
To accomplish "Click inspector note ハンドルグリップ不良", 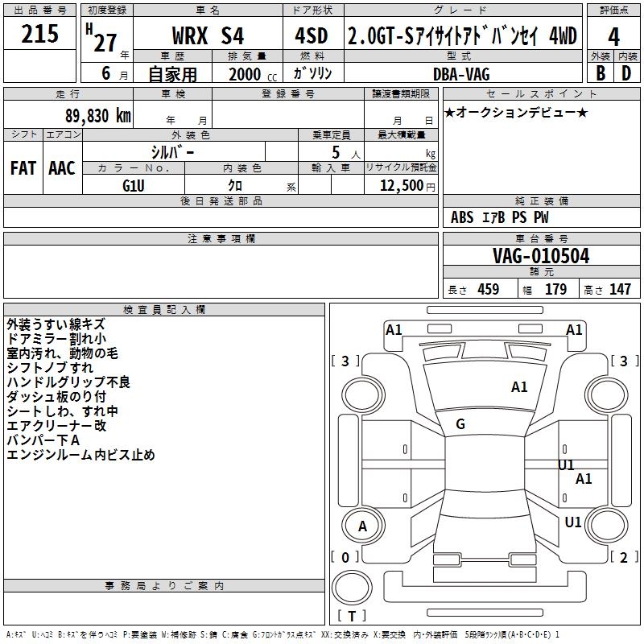I will pyautogui.click(x=68, y=382).
